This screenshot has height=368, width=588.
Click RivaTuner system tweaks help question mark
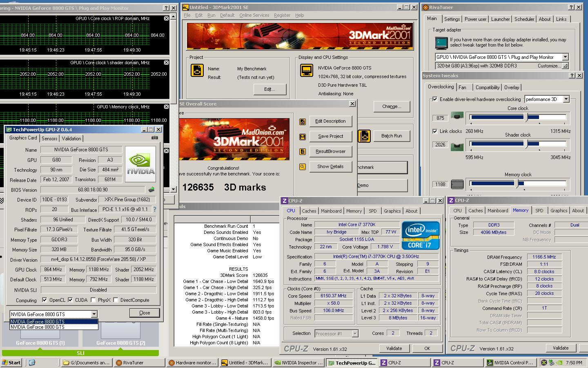point(572,76)
